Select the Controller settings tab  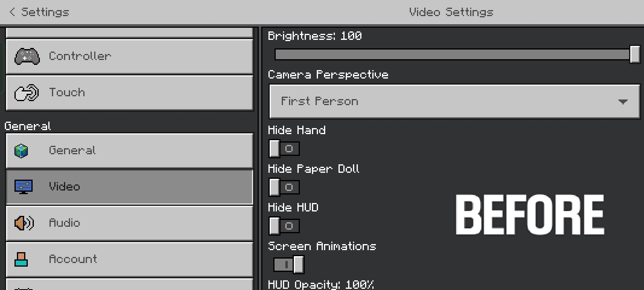[130, 56]
